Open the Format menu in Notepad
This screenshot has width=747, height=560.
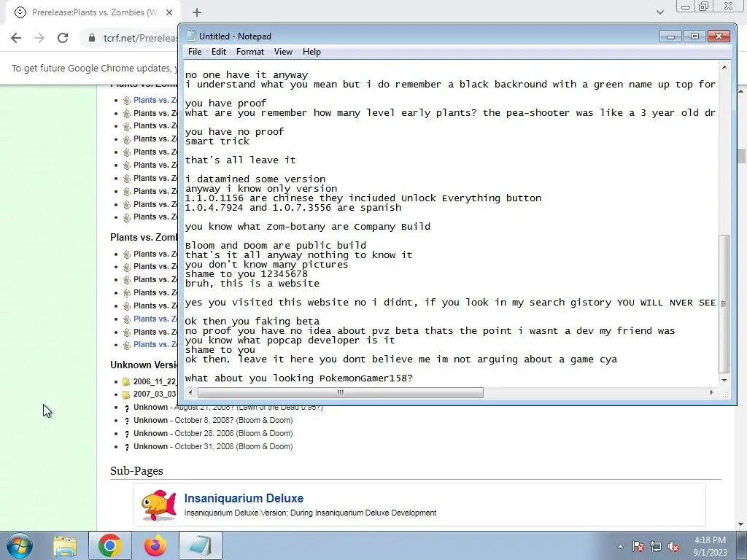pyautogui.click(x=249, y=52)
